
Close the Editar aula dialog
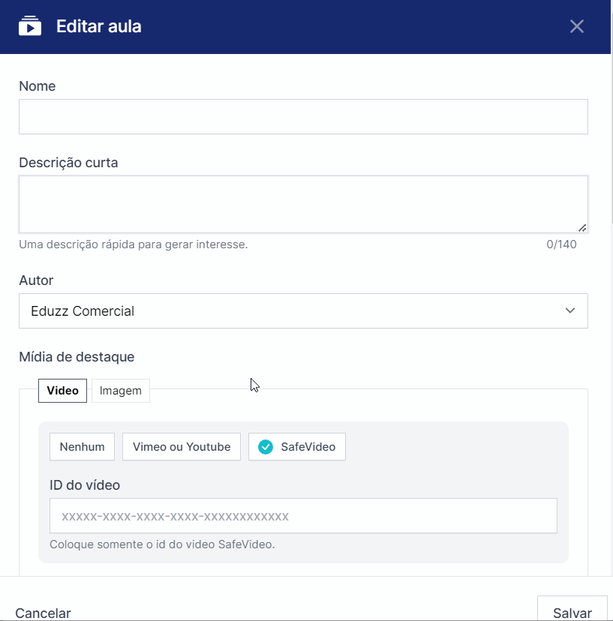point(577,26)
